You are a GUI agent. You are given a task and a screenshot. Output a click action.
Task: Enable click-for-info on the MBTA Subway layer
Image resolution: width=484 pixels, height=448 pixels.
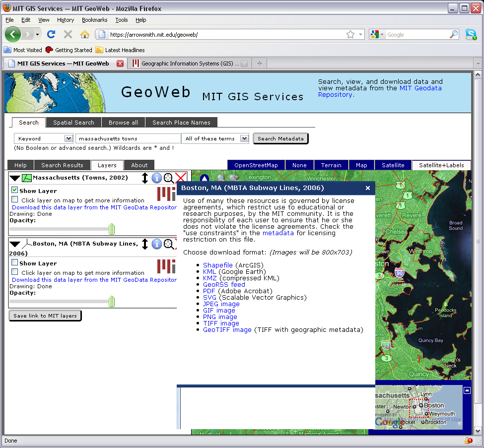tap(15, 272)
